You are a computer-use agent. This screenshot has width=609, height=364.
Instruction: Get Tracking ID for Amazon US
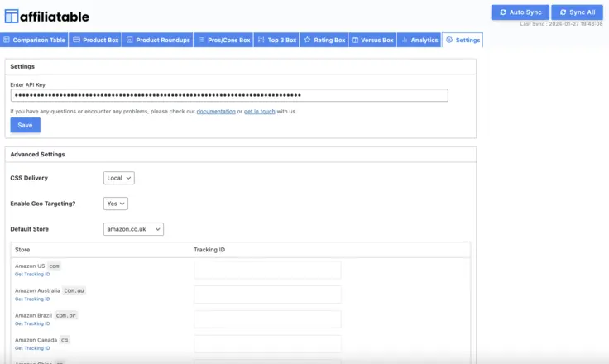pos(32,275)
